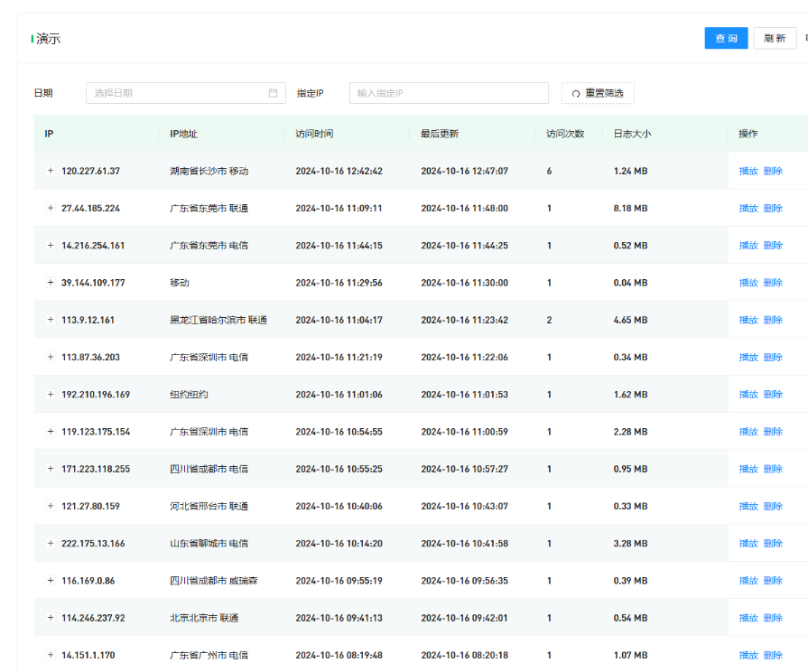Open the 选择日期 date picker field
This screenshot has width=808, height=672.
pos(181,93)
